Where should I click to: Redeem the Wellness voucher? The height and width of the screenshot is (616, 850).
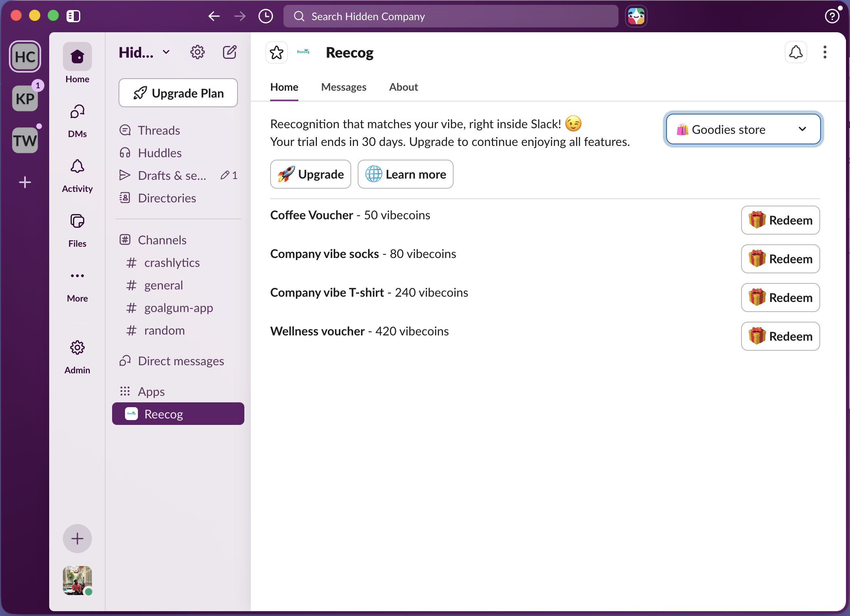[x=781, y=336]
